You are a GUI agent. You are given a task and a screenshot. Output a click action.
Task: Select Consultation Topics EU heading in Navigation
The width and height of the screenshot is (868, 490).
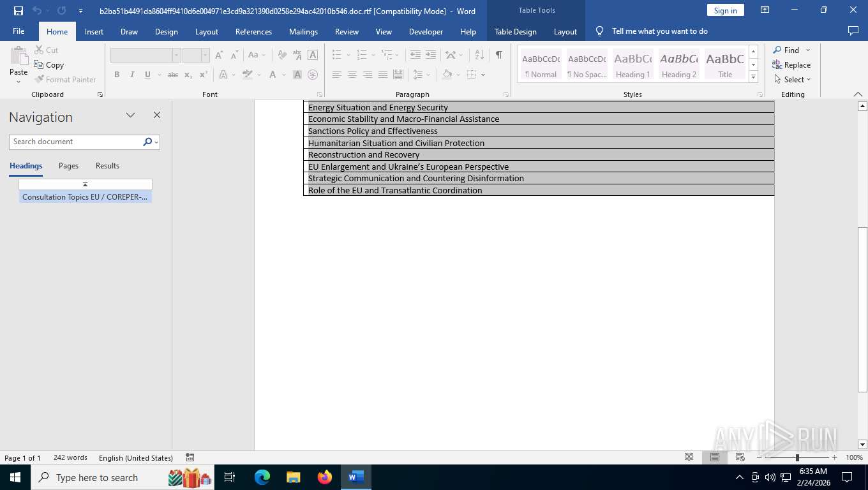85,197
